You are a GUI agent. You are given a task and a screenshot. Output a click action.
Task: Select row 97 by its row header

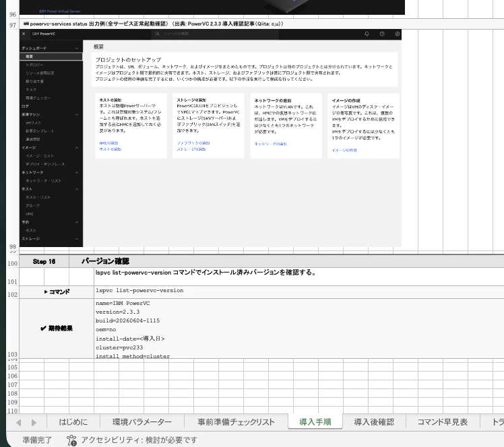coord(13,25)
